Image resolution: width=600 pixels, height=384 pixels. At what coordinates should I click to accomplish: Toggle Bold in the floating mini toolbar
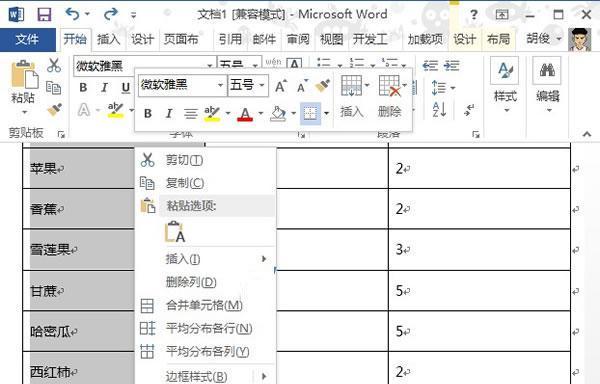coord(147,113)
